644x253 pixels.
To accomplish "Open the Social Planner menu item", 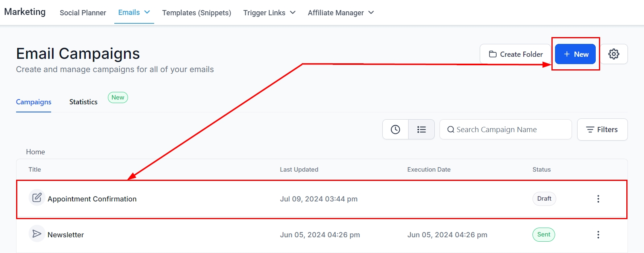I will (83, 13).
